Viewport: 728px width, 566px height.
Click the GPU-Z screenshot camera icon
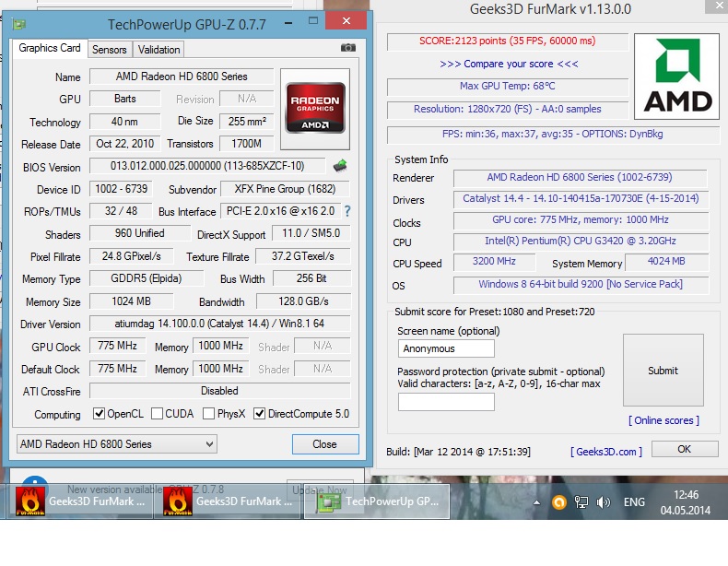point(347,48)
